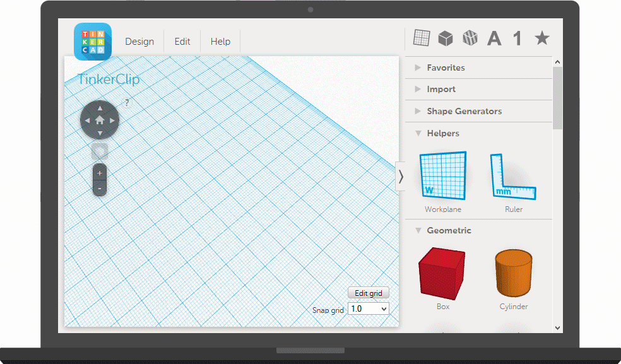
Task: Click the star Favorites icon in top toolbar
Action: [x=541, y=38]
